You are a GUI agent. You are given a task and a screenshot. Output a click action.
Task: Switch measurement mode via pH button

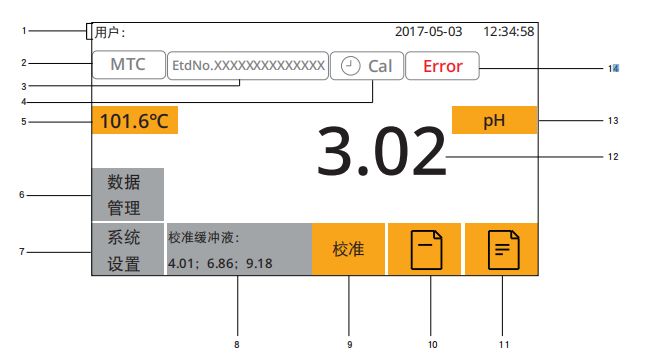(x=494, y=120)
